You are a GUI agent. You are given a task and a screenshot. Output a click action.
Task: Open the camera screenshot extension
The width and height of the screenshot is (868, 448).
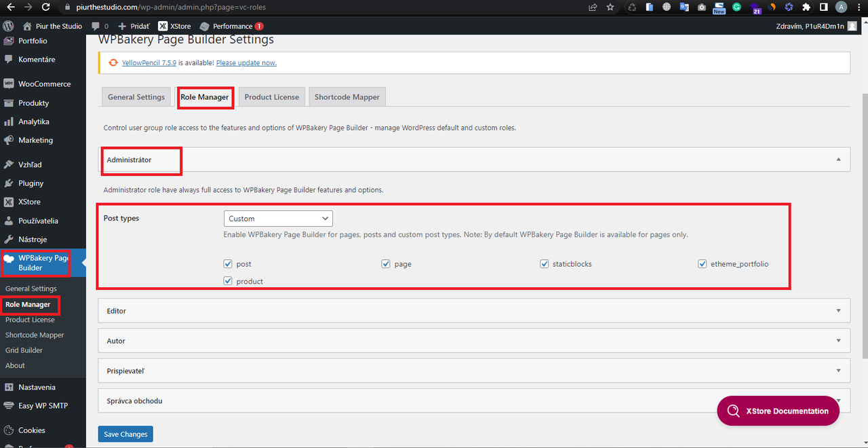click(701, 7)
